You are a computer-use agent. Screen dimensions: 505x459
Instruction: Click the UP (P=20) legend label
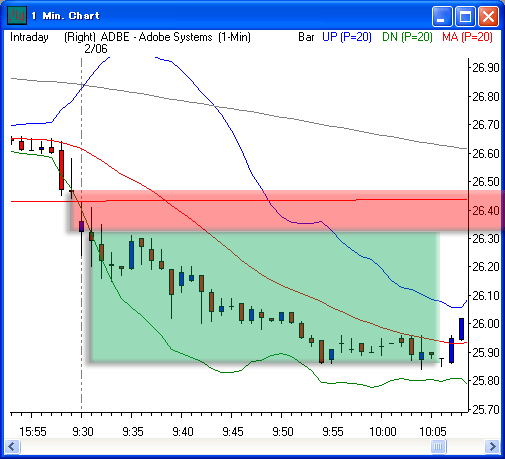pyautogui.click(x=347, y=37)
